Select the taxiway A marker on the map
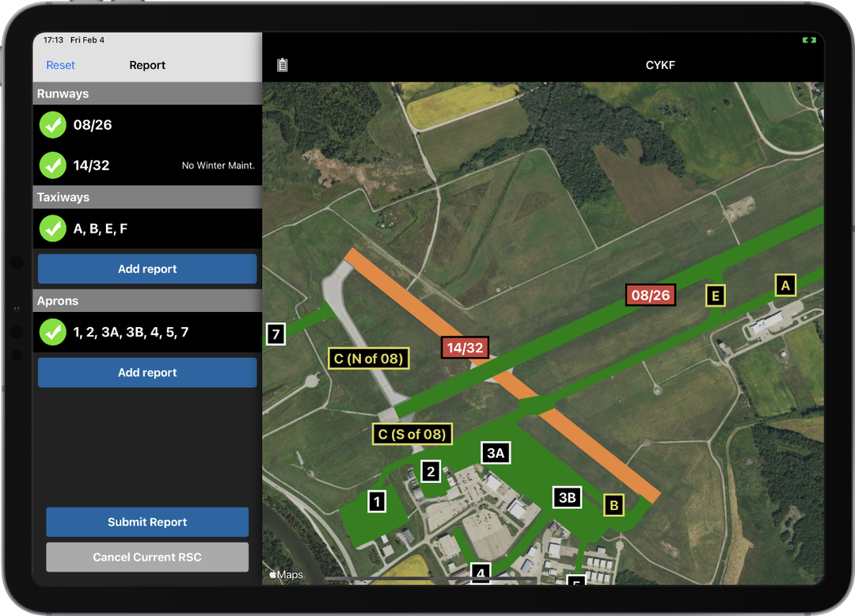 [x=785, y=285]
